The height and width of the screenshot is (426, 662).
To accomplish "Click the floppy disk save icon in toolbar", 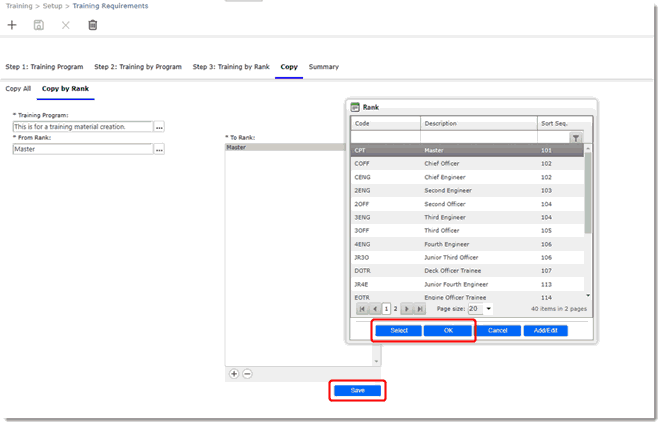I will [39, 25].
